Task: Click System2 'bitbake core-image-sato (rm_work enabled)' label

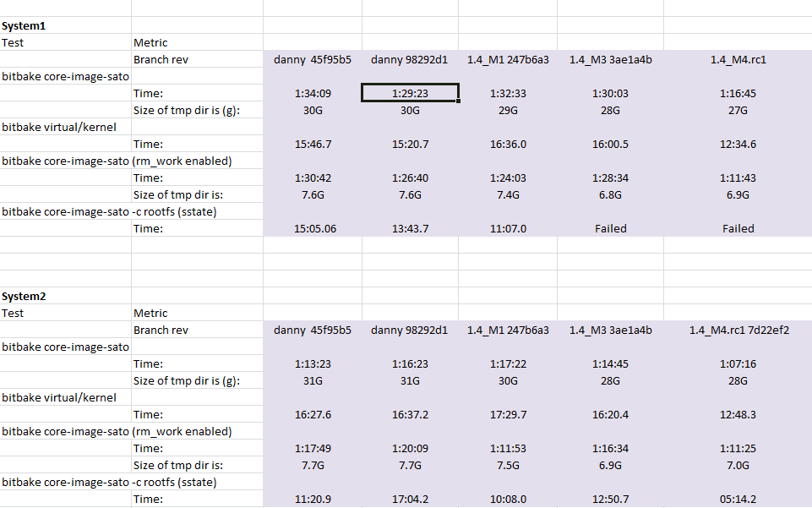Action: pyautogui.click(x=117, y=431)
